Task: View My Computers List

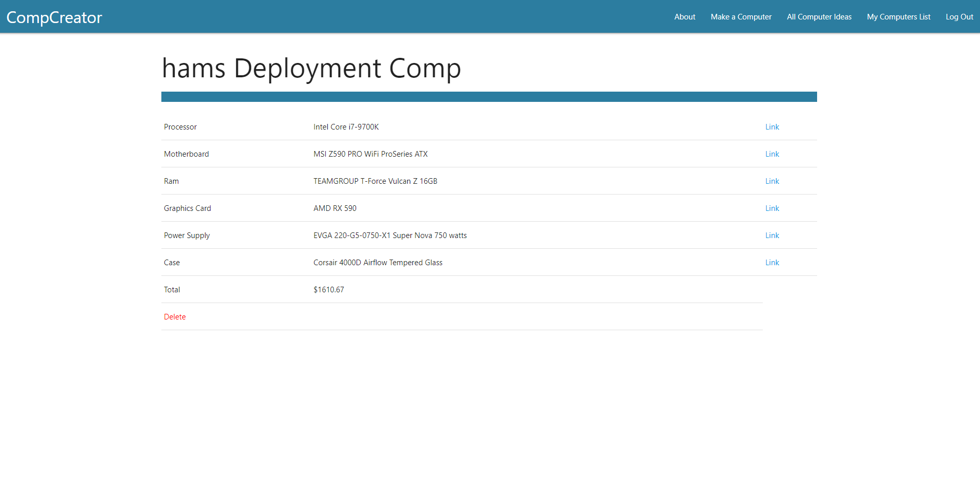Action: pos(899,17)
